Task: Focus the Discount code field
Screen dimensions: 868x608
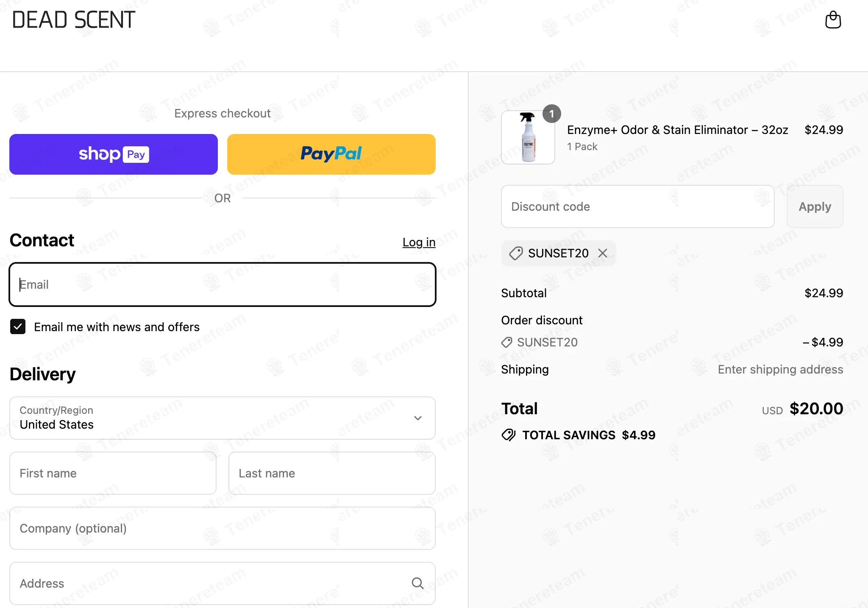Action: click(638, 206)
